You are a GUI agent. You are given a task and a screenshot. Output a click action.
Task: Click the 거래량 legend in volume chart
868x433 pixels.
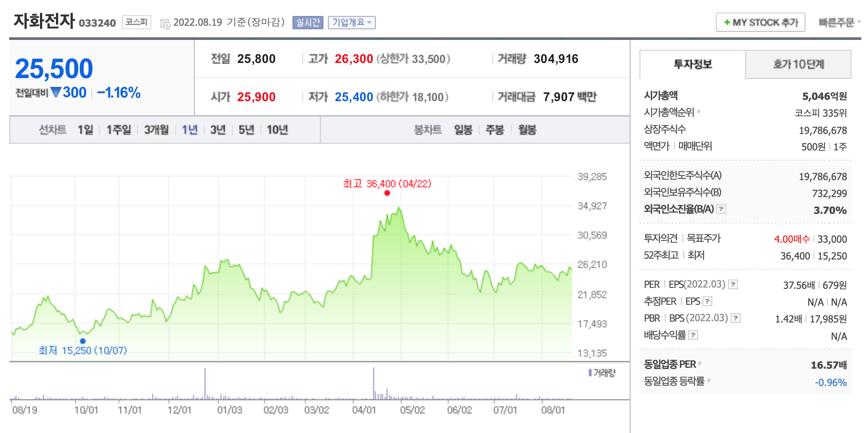click(x=602, y=373)
